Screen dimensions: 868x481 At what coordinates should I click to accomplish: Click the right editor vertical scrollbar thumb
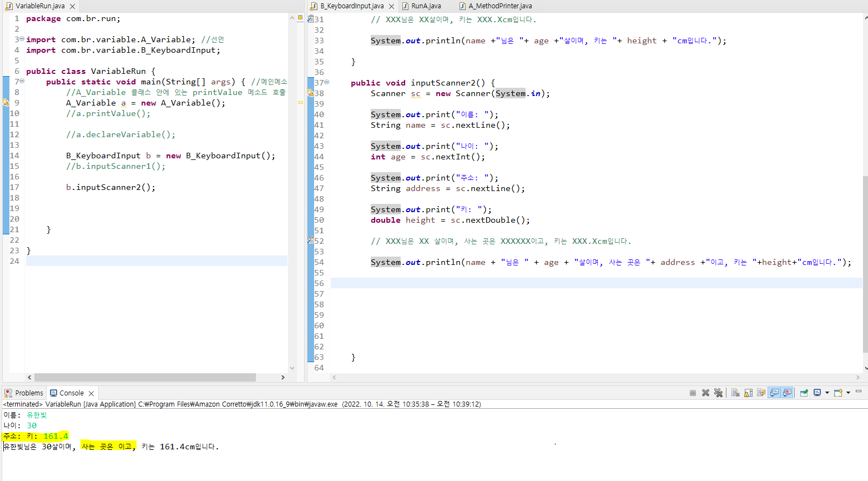pos(865,264)
